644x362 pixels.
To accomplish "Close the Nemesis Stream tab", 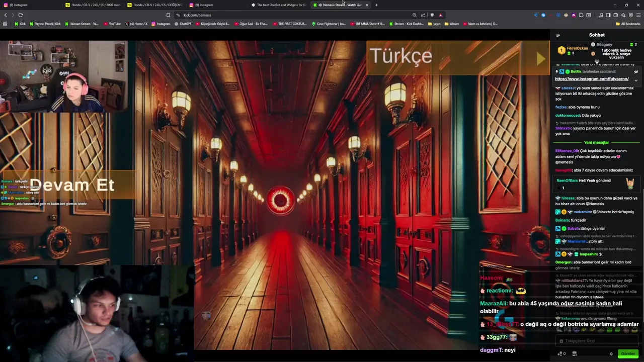I will coord(367,5).
